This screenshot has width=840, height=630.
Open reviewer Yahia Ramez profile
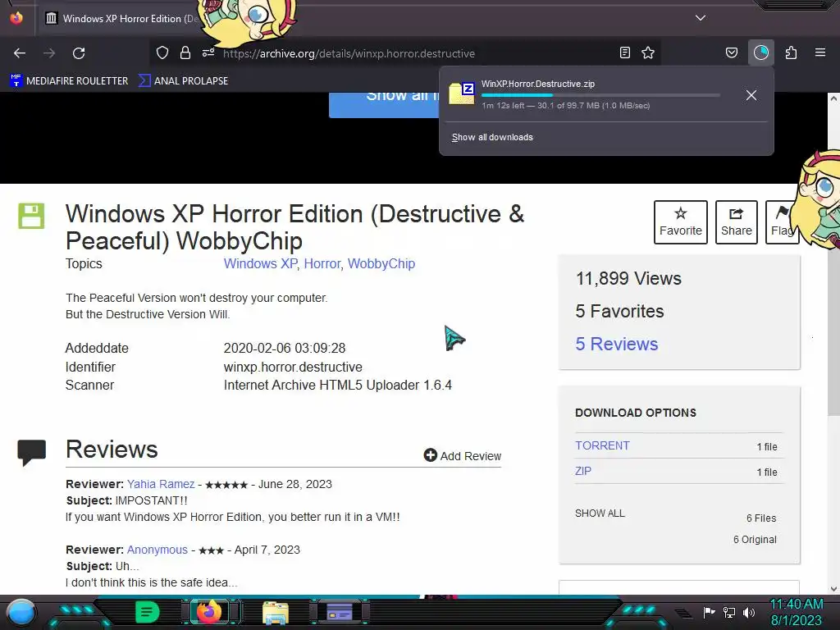click(x=161, y=484)
